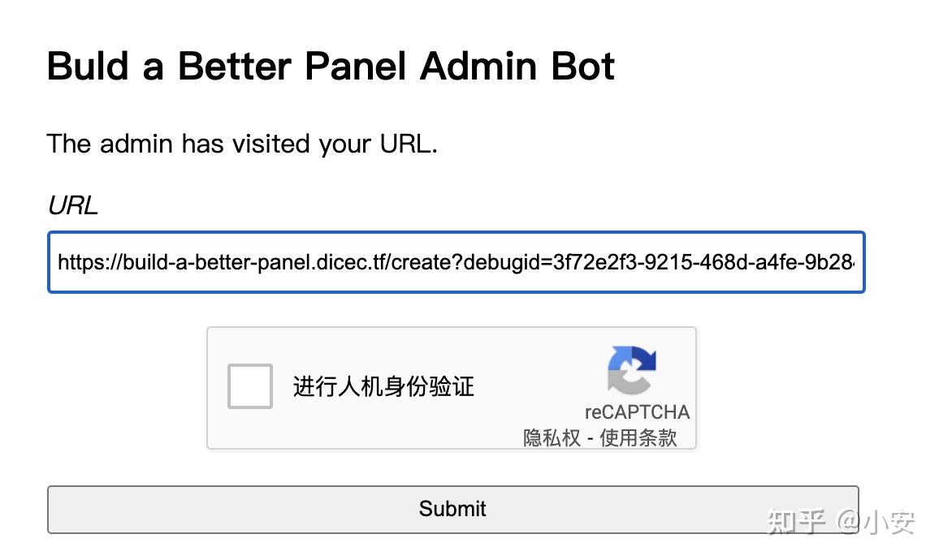Click the 进行人机身份验证 label text
939x560 pixels.
[x=382, y=387]
